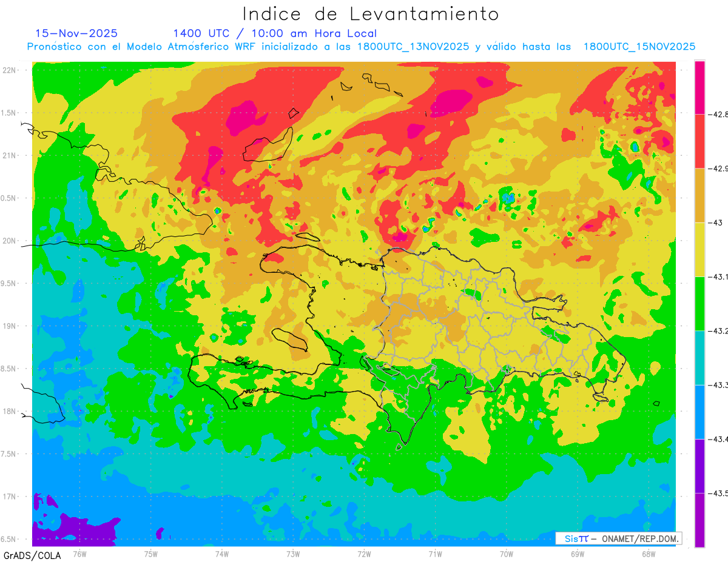Click the 69W longitude label
The image size is (728, 562).
[x=578, y=554]
